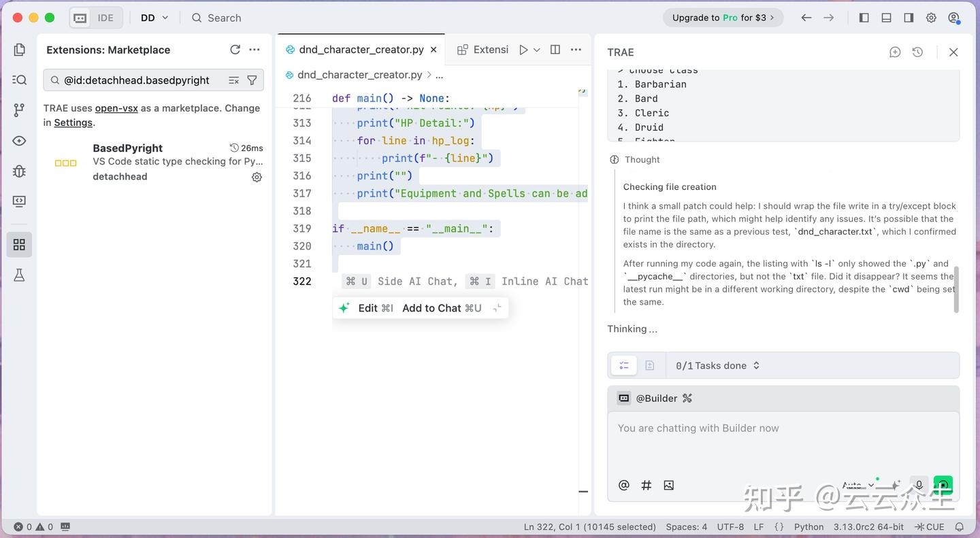Refresh the Extensions Marketplace list
Screen dimensions: 980x538
[x=235, y=50]
